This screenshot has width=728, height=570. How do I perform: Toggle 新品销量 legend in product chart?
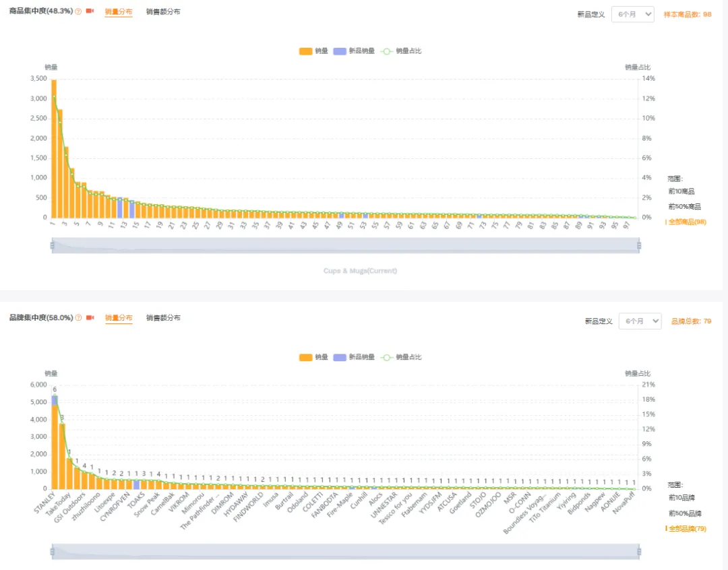354,51
